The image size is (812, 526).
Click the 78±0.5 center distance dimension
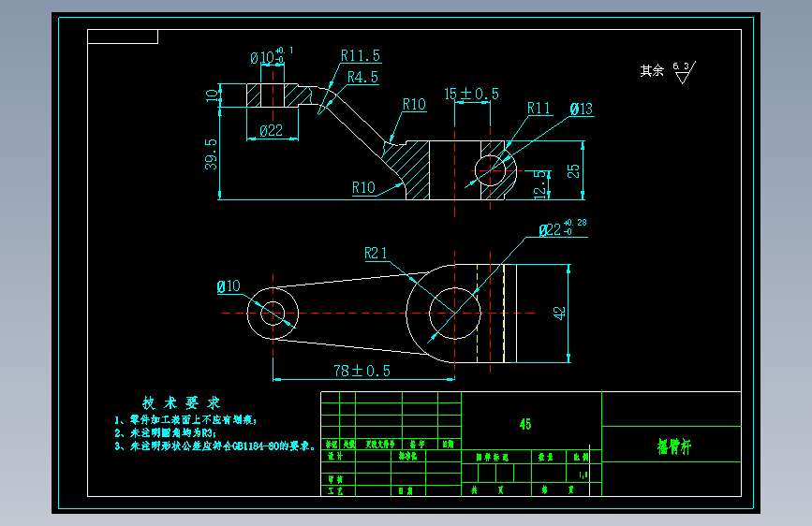click(362, 371)
